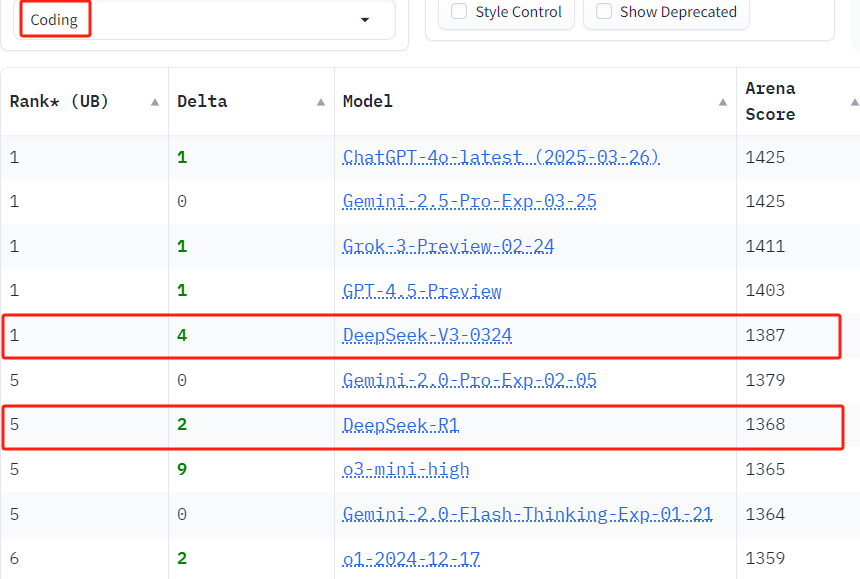Click the Model column header
The image size is (860, 579).
535,101
